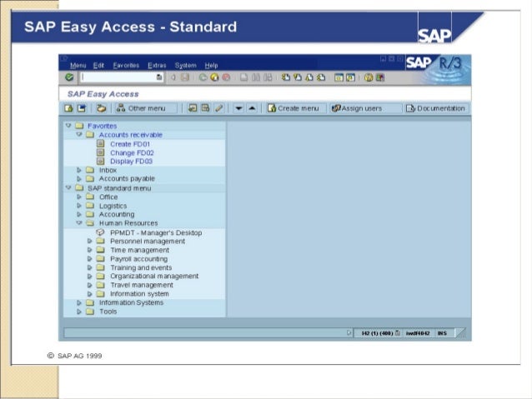This screenshot has width=532, height=399.
Task: Open the command field history dropdown
Action: pos(159,77)
